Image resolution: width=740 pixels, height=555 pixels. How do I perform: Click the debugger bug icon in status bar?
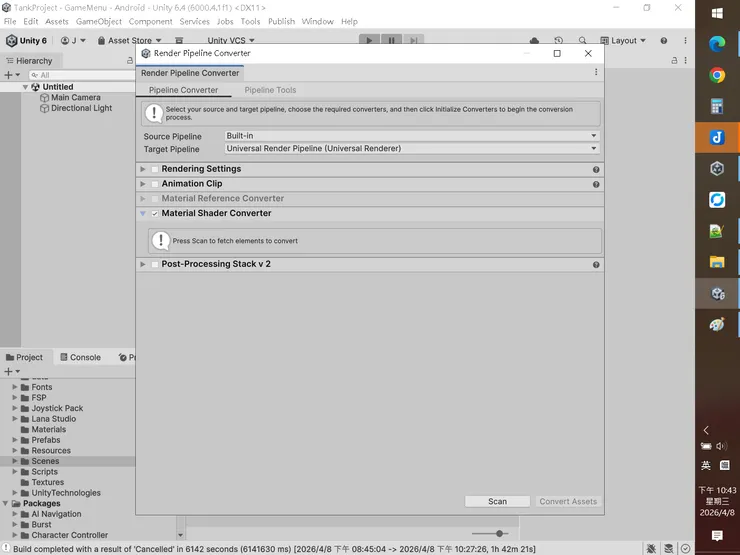pyautogui.click(x=651, y=548)
